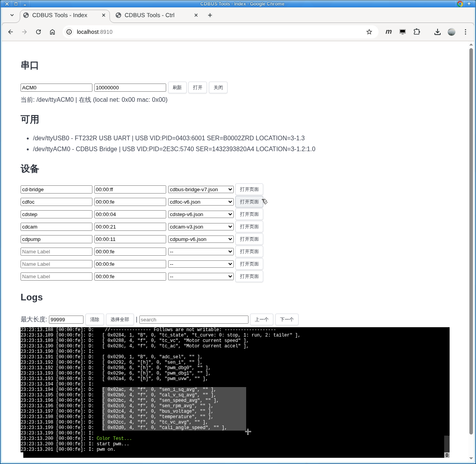The height and width of the screenshot is (464, 476).
Task: Go to browser home page icon
Action: 52,32
